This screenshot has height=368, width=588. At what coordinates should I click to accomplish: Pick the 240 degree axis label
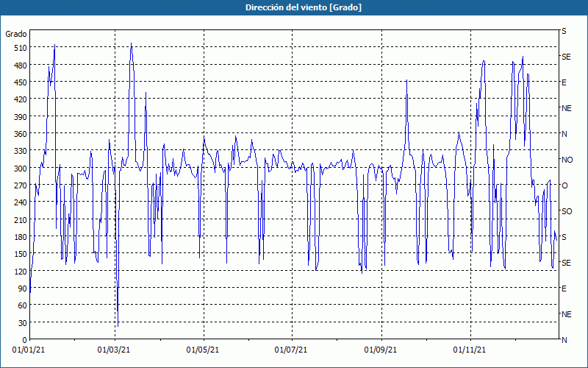point(21,203)
